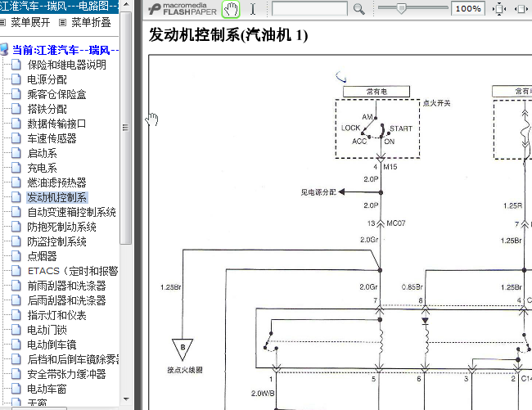
Task: Click the M15 connector label
Action: [x=390, y=167]
